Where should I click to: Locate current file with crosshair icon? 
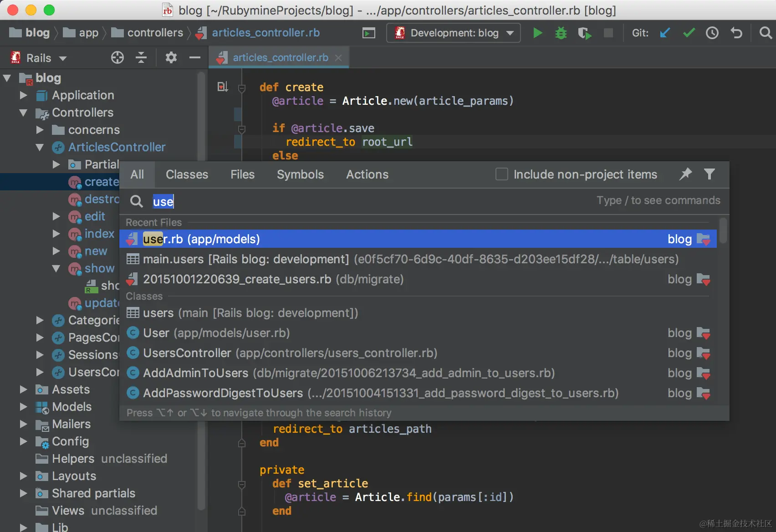(117, 57)
